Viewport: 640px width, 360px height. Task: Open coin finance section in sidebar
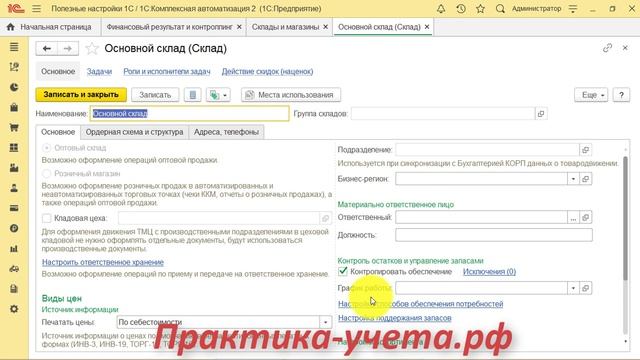click(x=14, y=229)
